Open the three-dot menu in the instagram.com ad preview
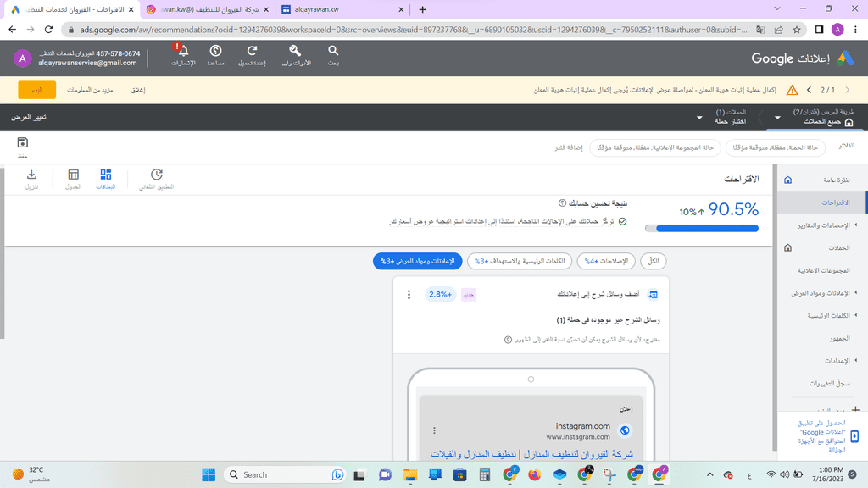This screenshot has height=488, width=868. (434, 430)
